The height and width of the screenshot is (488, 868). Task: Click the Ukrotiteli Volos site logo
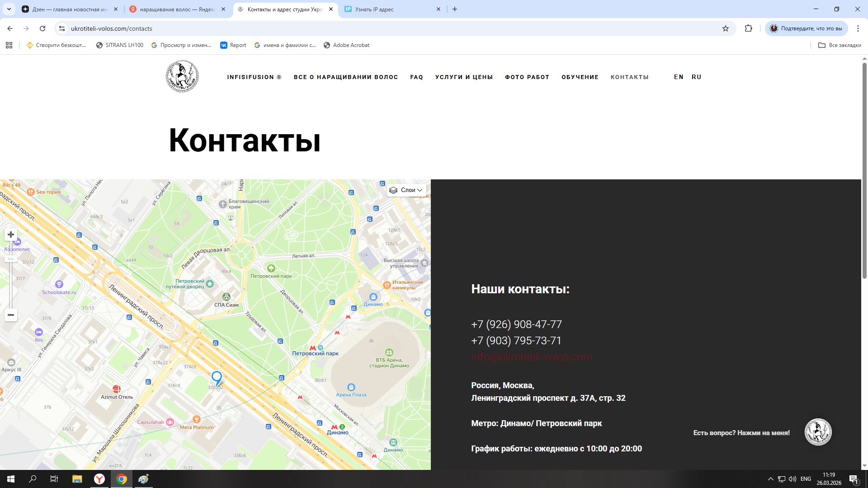point(182,76)
